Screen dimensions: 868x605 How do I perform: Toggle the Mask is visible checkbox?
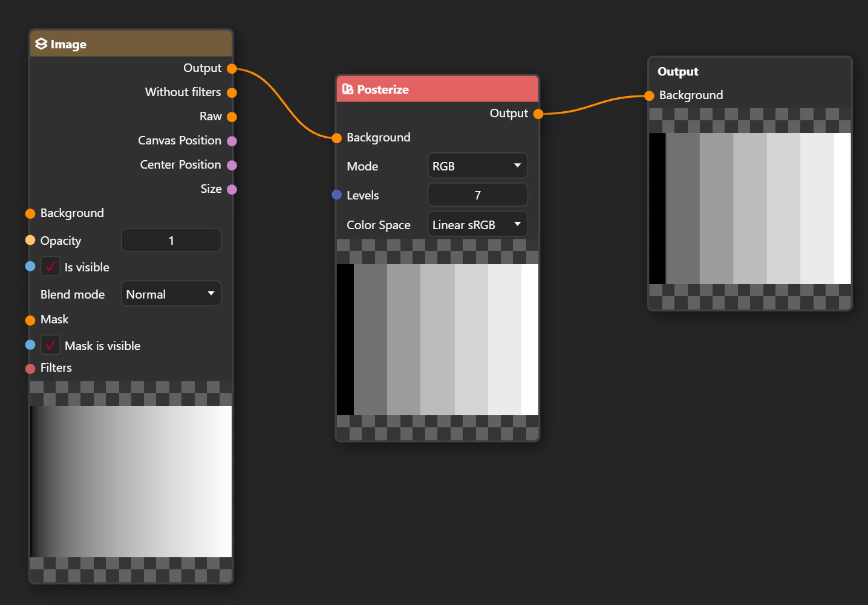[x=50, y=345]
